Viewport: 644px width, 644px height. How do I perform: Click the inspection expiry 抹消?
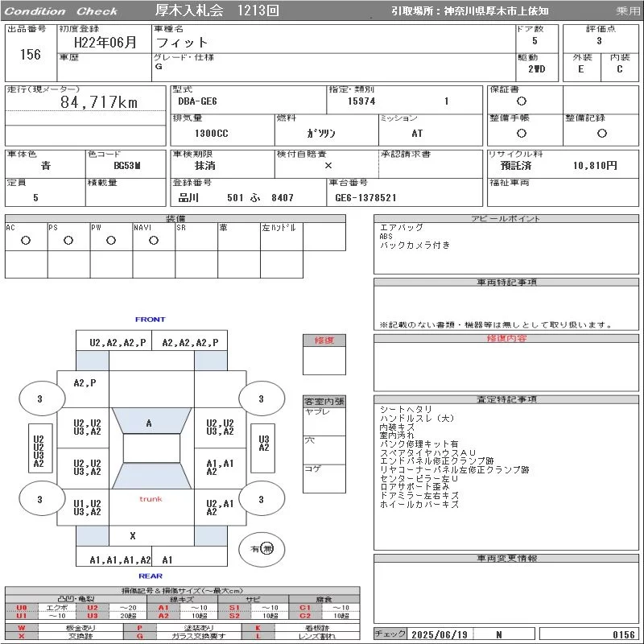[x=205, y=166]
